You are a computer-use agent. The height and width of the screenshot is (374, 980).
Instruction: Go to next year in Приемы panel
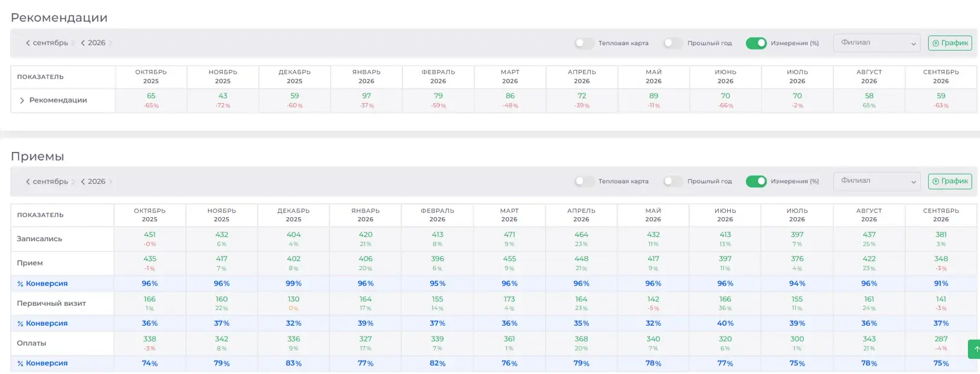[x=110, y=182]
